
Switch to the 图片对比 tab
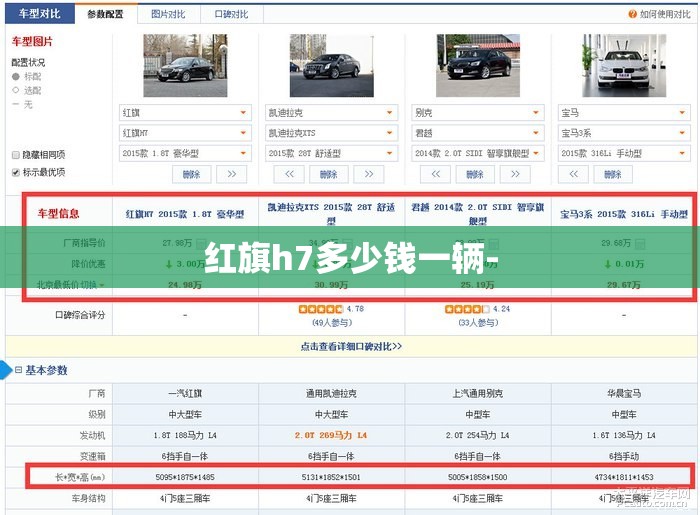coord(168,14)
